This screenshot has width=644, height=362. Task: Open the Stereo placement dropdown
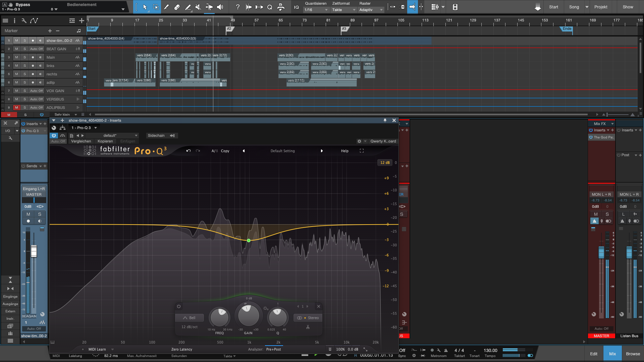(308, 318)
